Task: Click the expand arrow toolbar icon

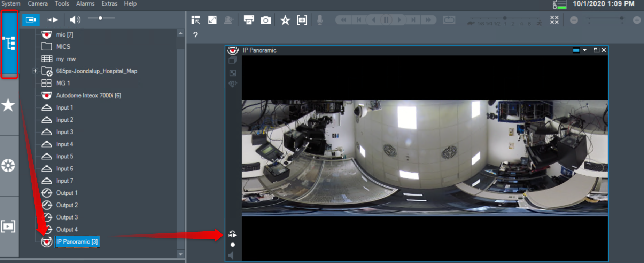Action: pyautogui.click(x=212, y=20)
